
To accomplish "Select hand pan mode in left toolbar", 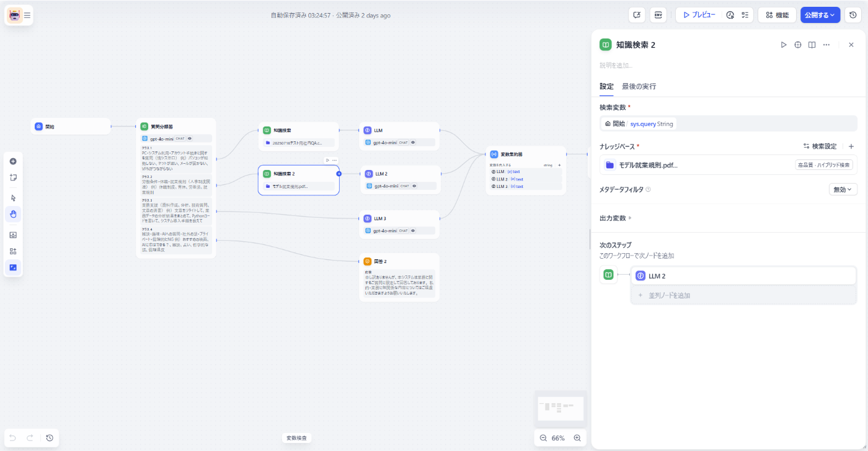I will coord(13,214).
